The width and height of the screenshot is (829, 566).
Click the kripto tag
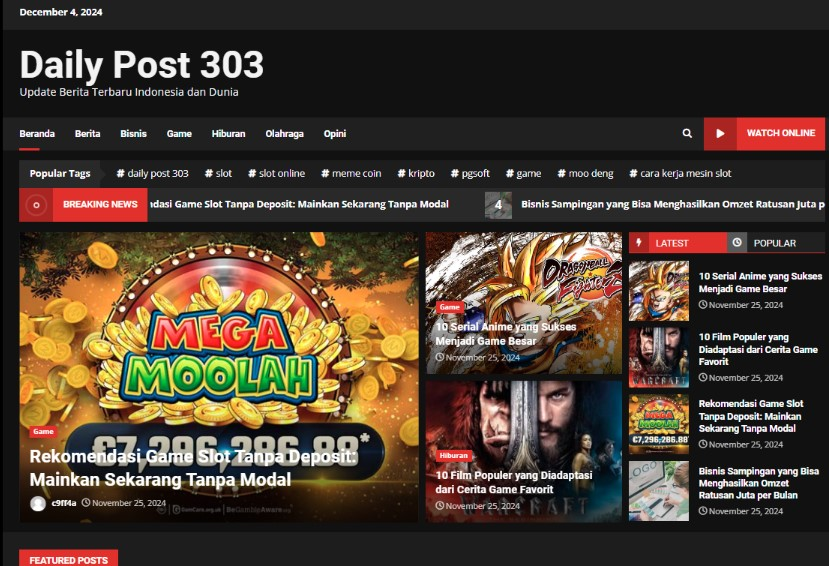(x=416, y=173)
